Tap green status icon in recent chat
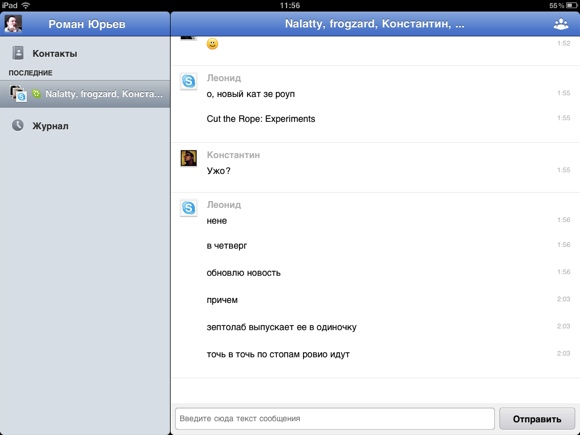Image resolution: width=580 pixels, height=435 pixels. coord(36,94)
